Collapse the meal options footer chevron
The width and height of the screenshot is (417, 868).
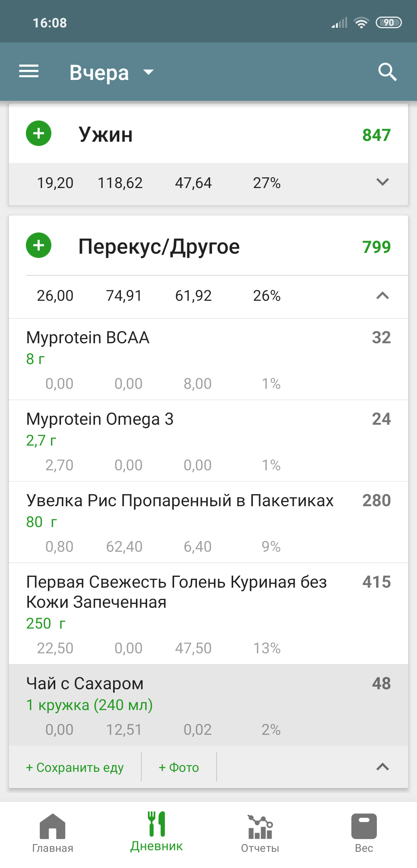tap(382, 767)
